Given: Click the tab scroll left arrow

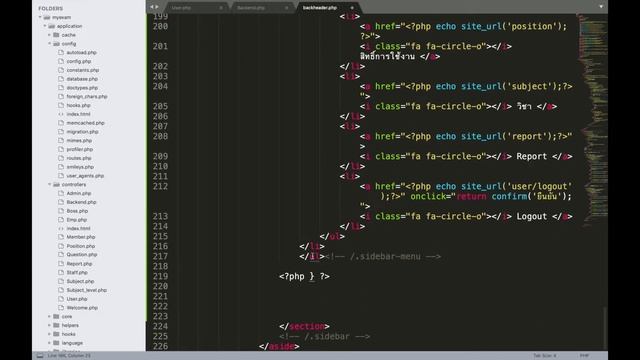Looking at the screenshot, I should point(151,7).
